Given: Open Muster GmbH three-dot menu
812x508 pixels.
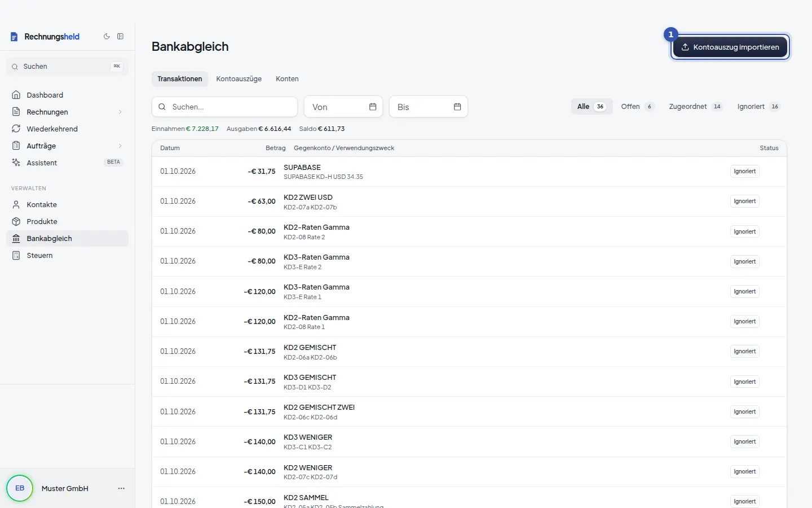Looking at the screenshot, I should pyautogui.click(x=121, y=488).
